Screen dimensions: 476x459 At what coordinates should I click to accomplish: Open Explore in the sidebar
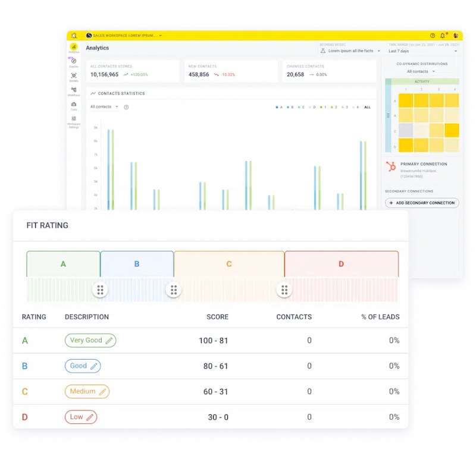click(74, 62)
